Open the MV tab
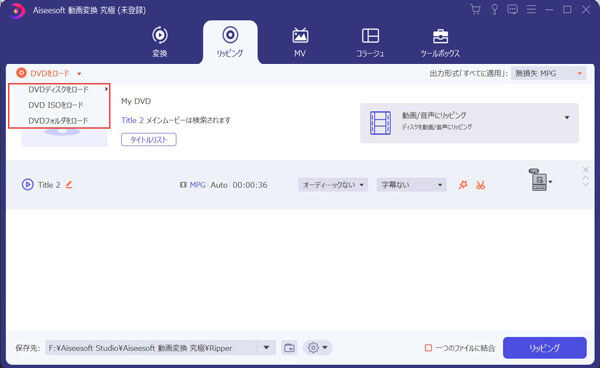 point(300,42)
